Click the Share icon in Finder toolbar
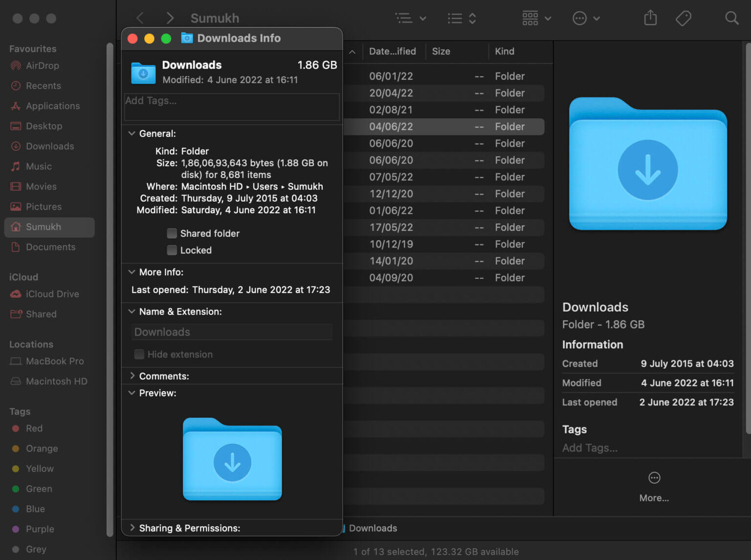Image resolution: width=751 pixels, height=560 pixels. click(650, 19)
